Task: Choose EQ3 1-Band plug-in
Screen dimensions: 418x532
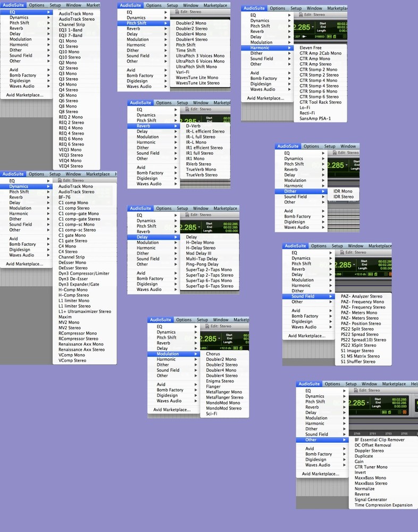Action: coord(71,30)
